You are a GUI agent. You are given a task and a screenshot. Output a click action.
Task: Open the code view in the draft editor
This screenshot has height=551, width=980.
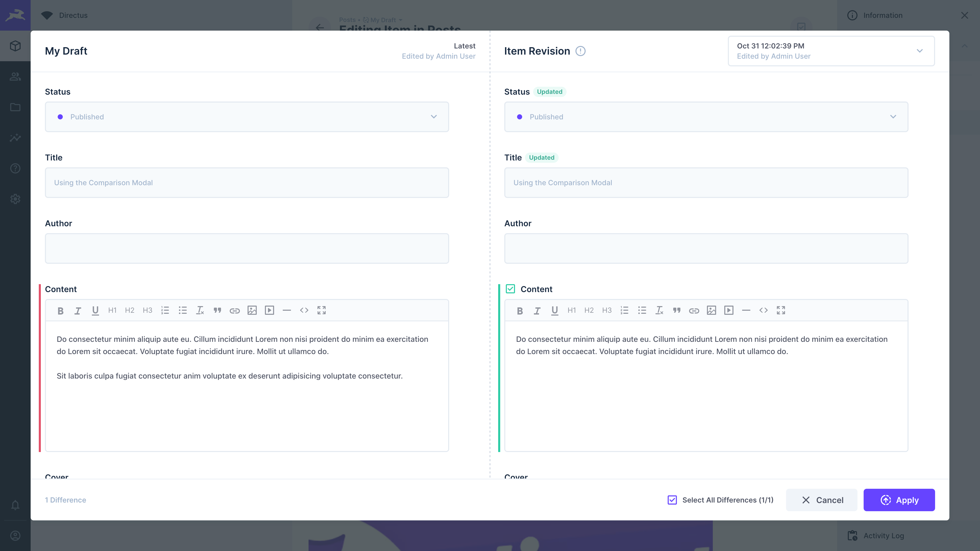coord(304,310)
